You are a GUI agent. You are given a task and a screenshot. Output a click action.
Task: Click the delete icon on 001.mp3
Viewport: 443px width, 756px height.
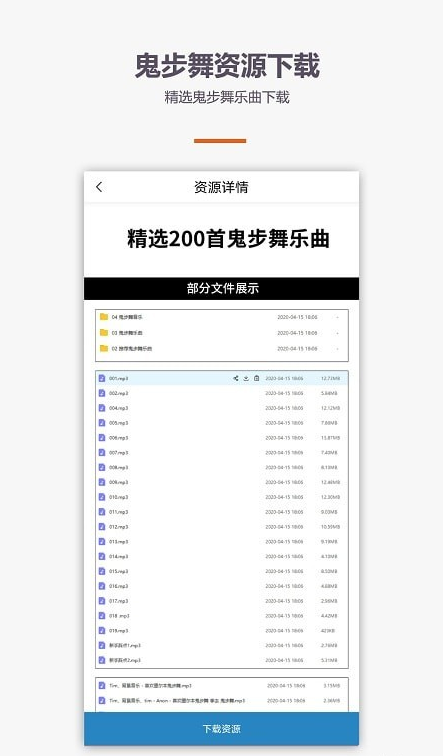[x=256, y=378]
